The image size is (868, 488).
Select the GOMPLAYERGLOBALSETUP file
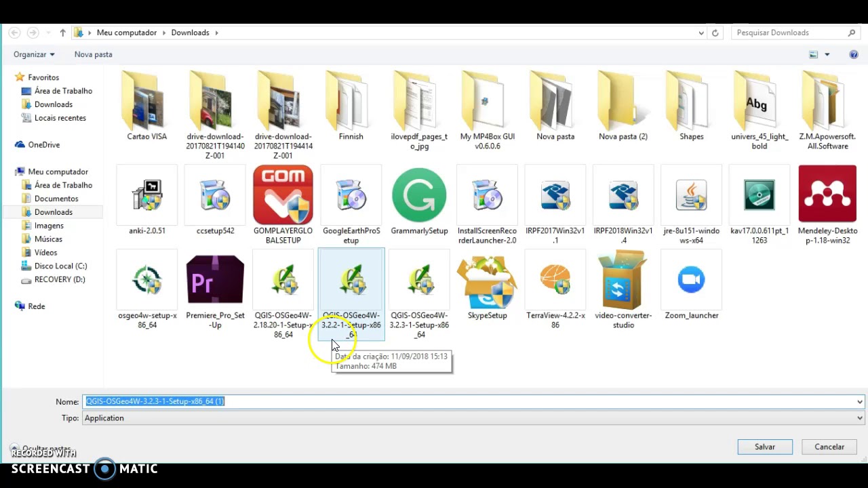pos(283,205)
